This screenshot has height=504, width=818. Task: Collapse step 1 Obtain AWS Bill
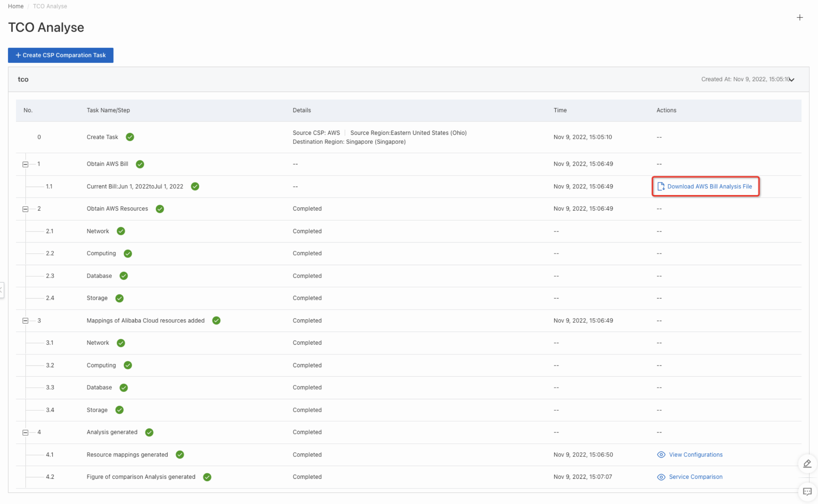[25, 164]
